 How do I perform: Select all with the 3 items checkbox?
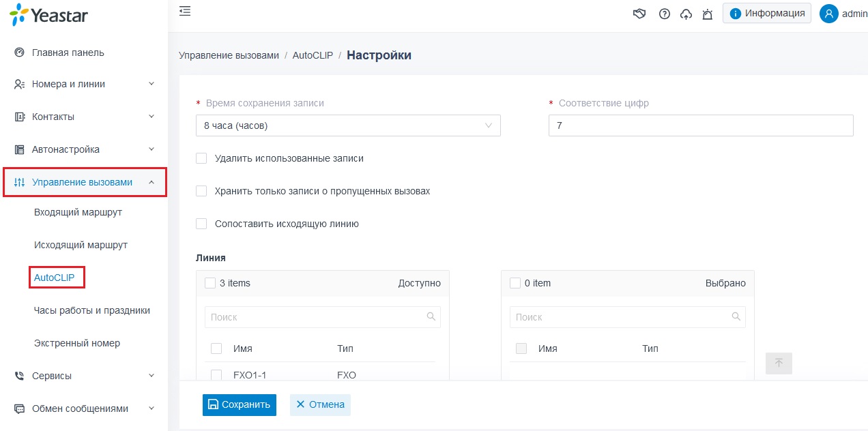click(210, 283)
